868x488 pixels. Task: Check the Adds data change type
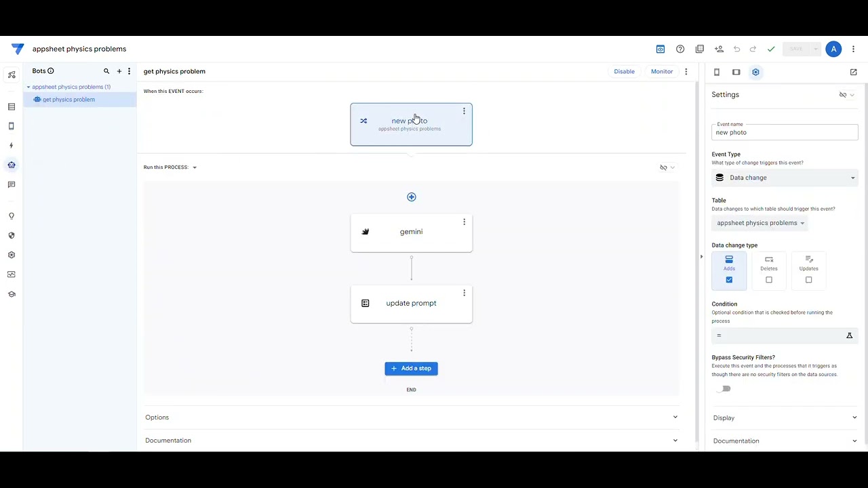click(729, 280)
